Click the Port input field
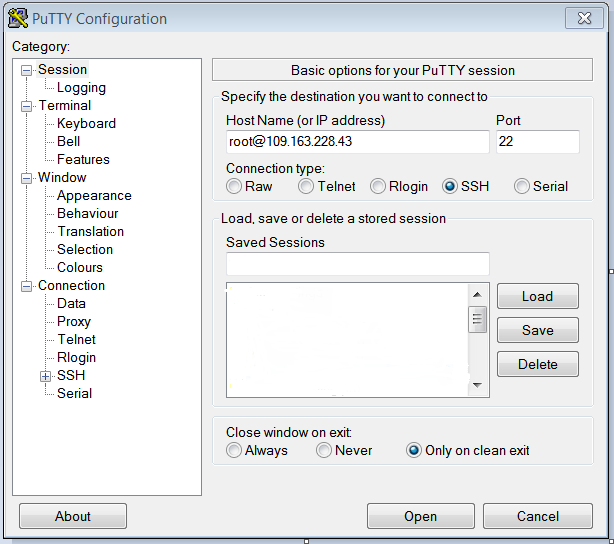Viewport: 614px width, 544px height. point(538,141)
